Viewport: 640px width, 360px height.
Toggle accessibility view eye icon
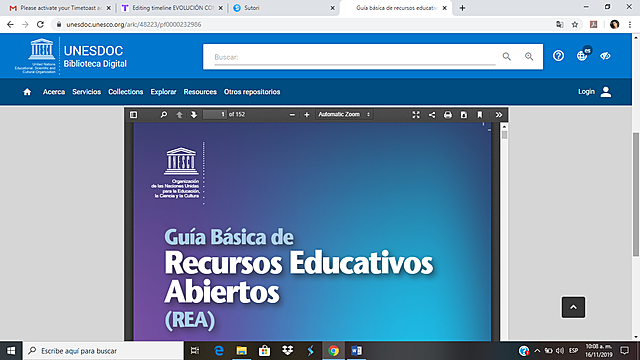605,56
